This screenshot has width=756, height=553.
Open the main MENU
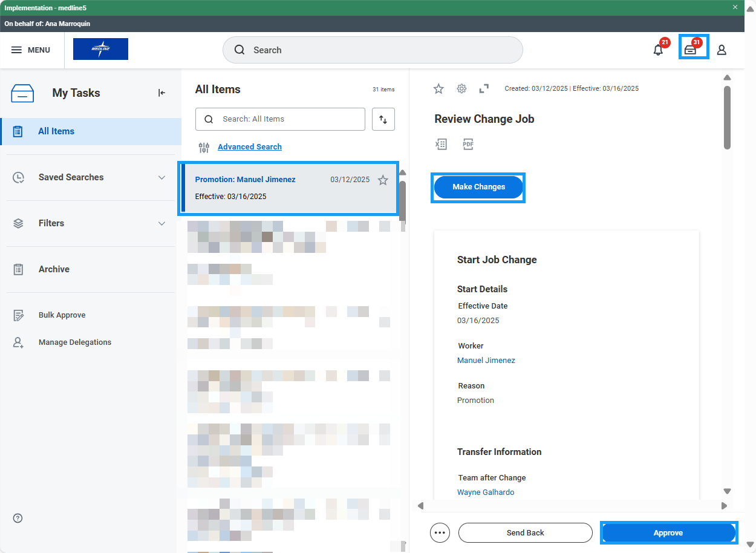point(31,50)
